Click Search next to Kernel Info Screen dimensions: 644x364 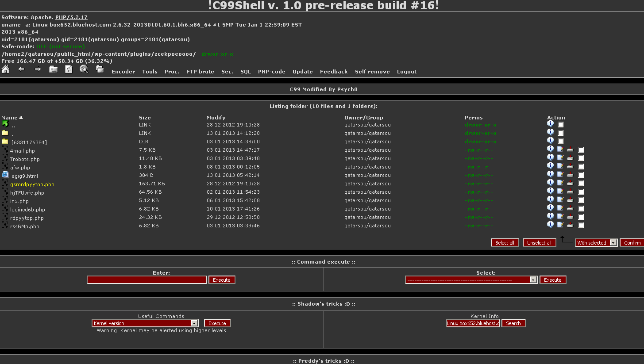pos(513,323)
